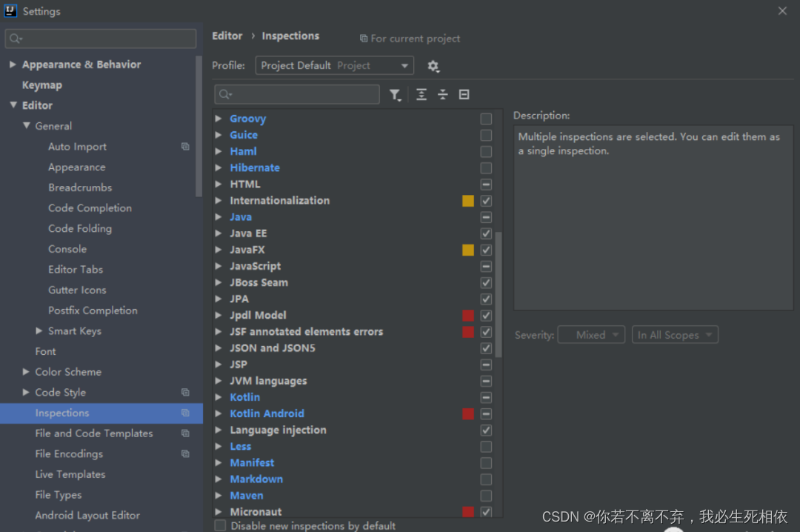
Task: Open File Types settings page
Action: pyautogui.click(x=59, y=495)
